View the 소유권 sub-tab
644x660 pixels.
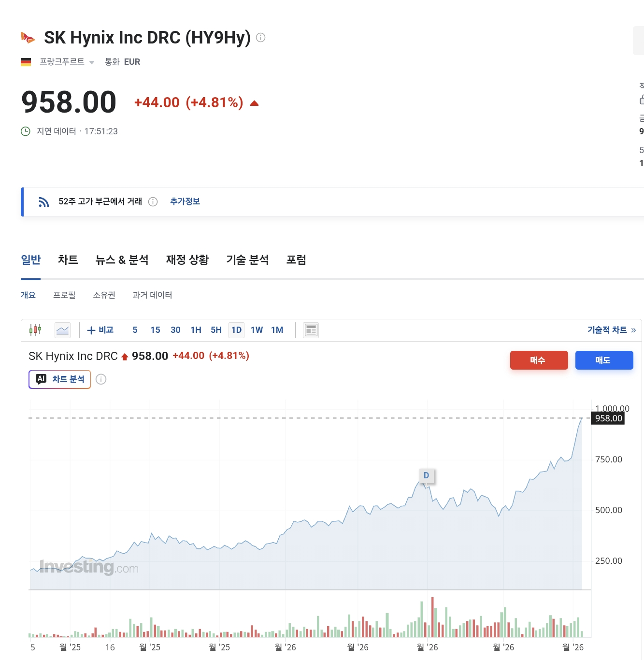[104, 295]
